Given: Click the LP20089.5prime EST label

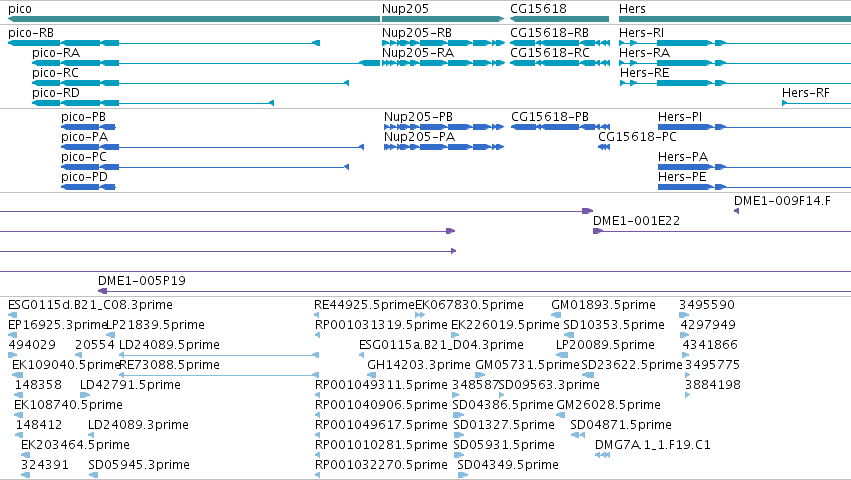Looking at the screenshot, I should click(x=605, y=345).
